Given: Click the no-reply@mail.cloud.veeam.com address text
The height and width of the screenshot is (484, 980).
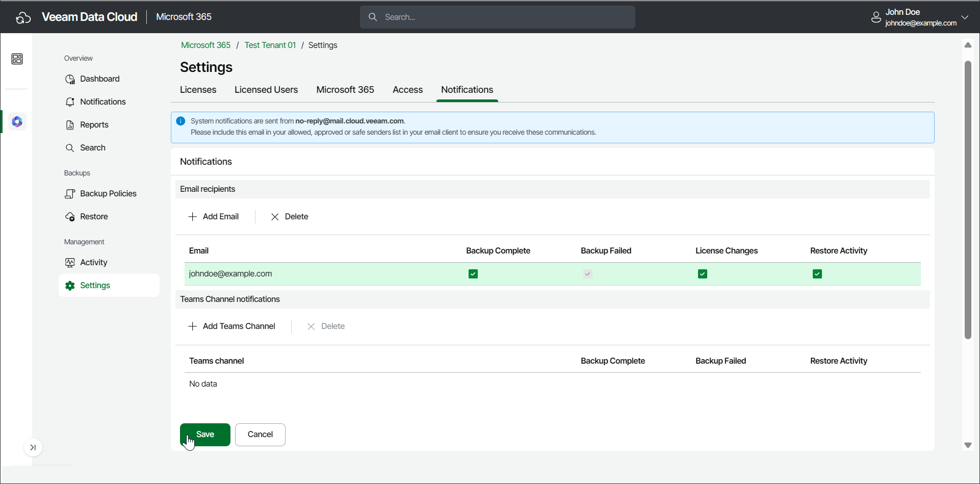Looking at the screenshot, I should click(x=349, y=121).
